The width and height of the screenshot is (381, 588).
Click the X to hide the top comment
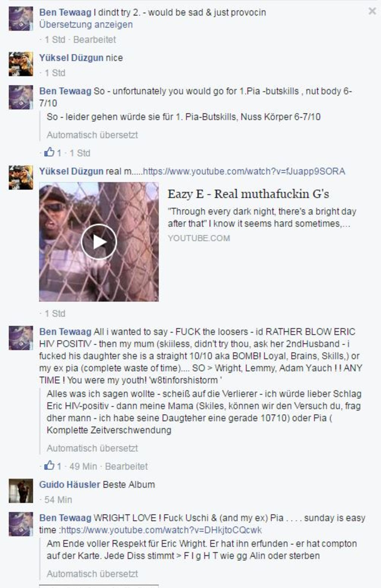372,11
